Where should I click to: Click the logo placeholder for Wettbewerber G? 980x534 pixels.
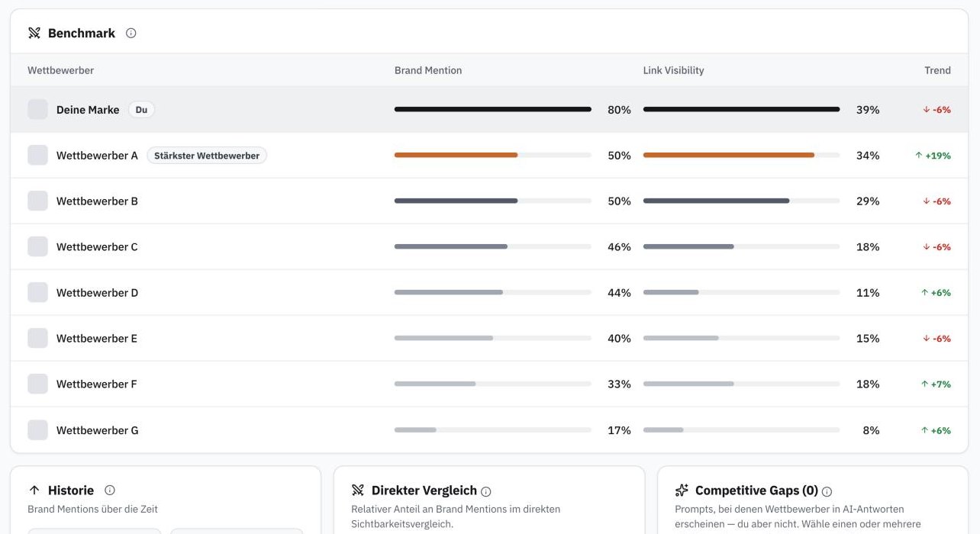(x=37, y=430)
